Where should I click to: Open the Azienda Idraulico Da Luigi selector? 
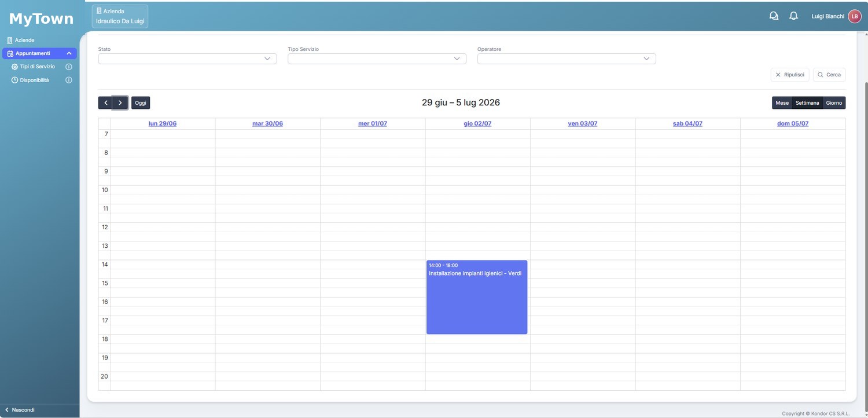point(120,16)
